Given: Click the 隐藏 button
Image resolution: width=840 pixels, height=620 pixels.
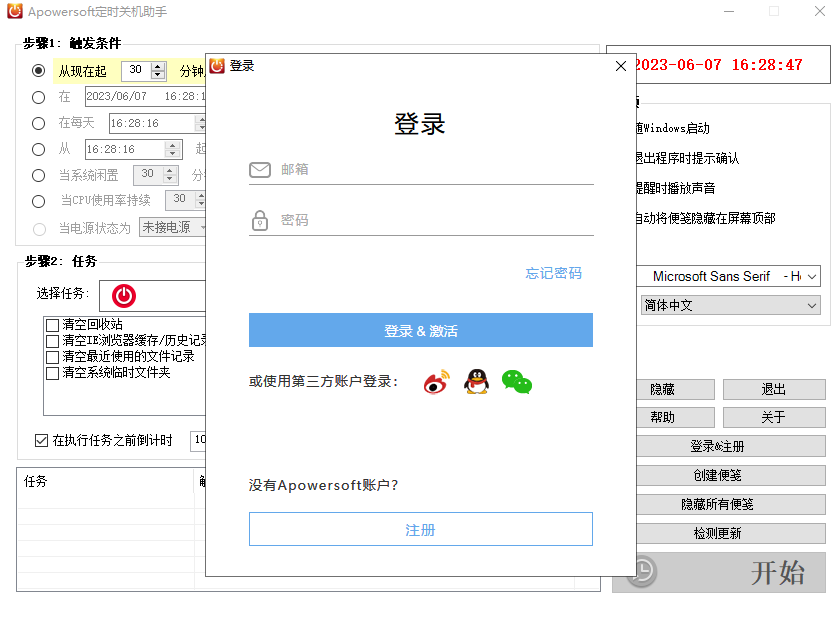Looking at the screenshot, I should coord(675,390).
